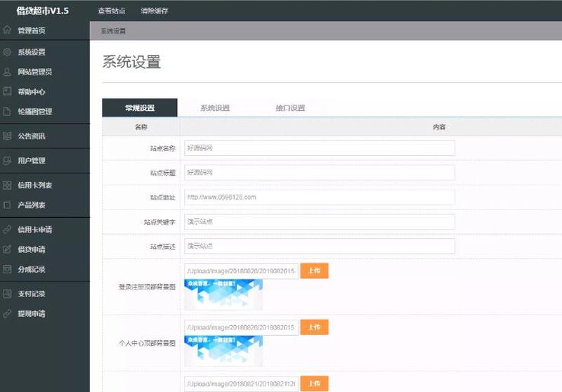The width and height of the screenshot is (562, 392).
Task: Click the 个人中心顶部背景图 path field
Action: point(241,327)
